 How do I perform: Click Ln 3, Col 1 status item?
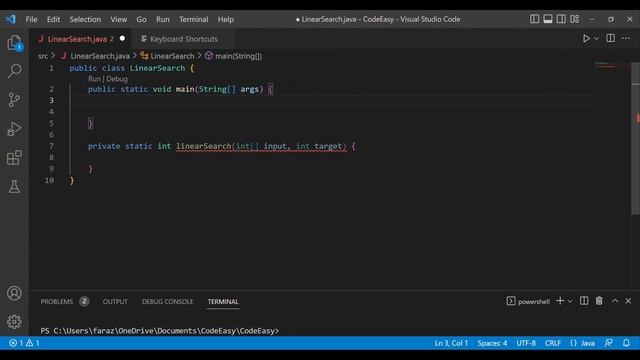(451, 343)
